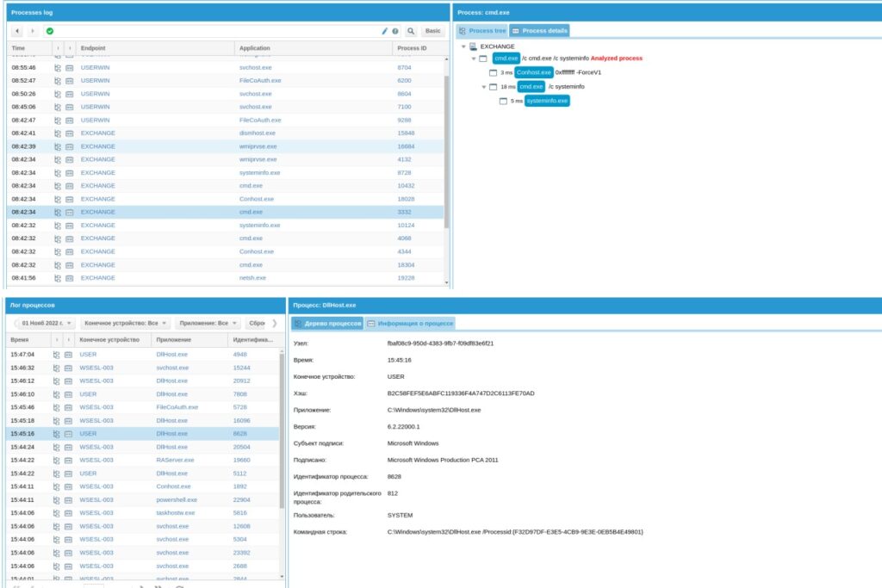This screenshot has height=588, width=882.
Task: Go to previous page with left arrow
Action: click(17, 31)
